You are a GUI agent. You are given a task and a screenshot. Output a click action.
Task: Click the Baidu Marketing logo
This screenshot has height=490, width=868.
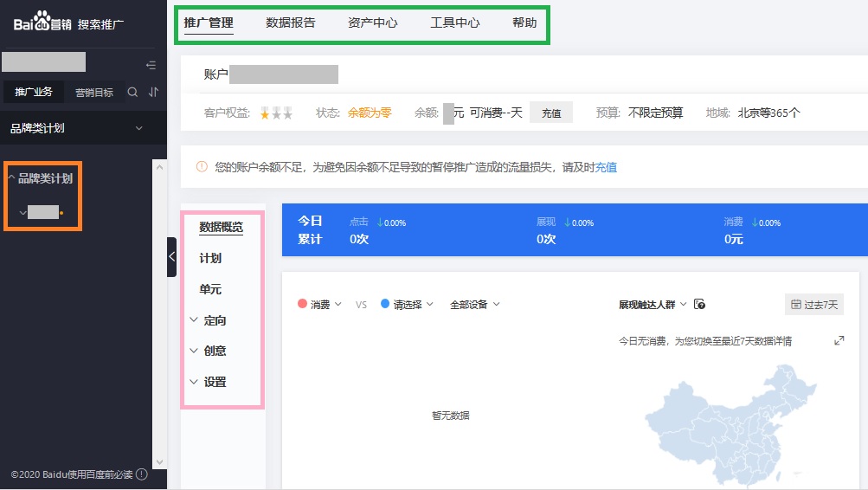coord(42,23)
